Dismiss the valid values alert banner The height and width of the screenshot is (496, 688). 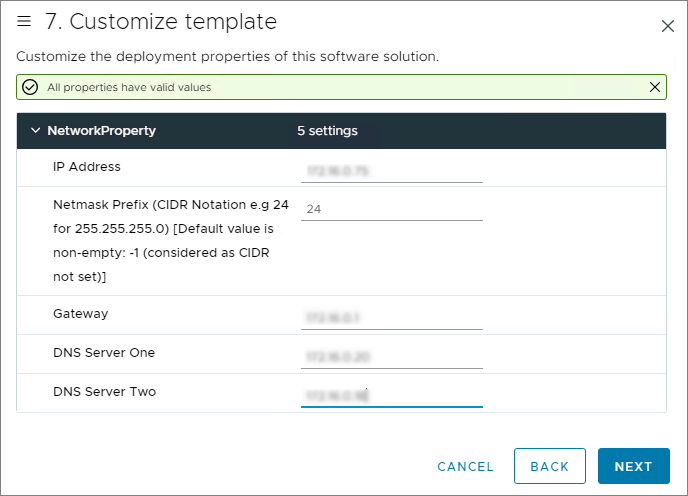655,87
